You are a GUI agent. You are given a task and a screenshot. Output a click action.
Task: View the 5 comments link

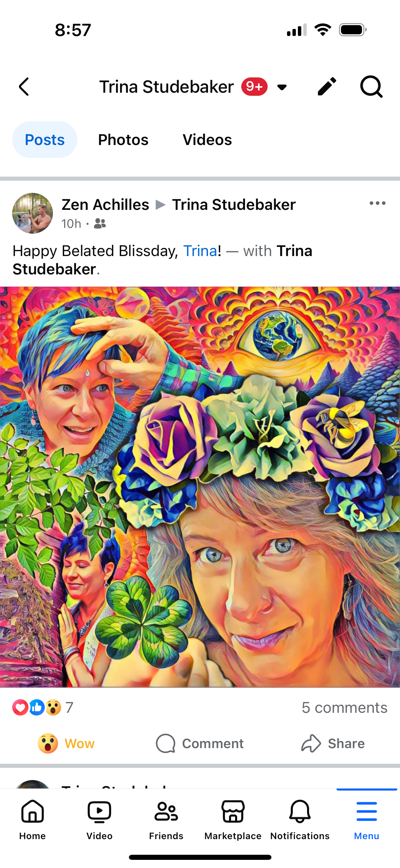344,708
